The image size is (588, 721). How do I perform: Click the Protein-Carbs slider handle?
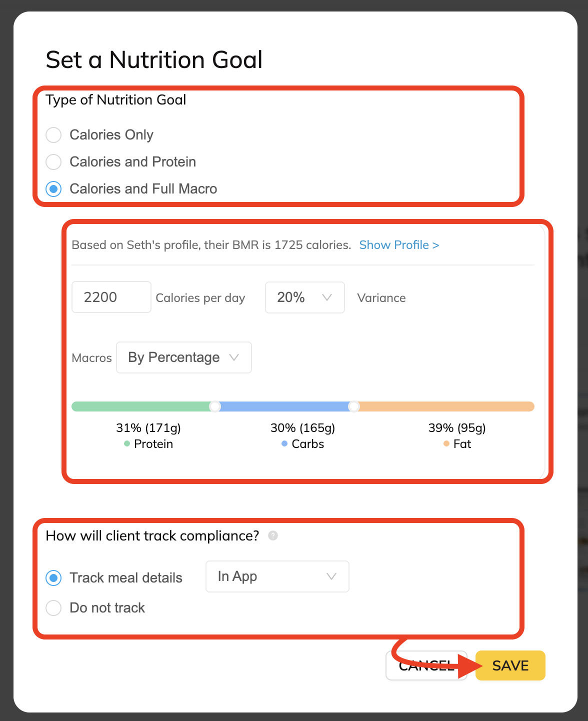(215, 406)
